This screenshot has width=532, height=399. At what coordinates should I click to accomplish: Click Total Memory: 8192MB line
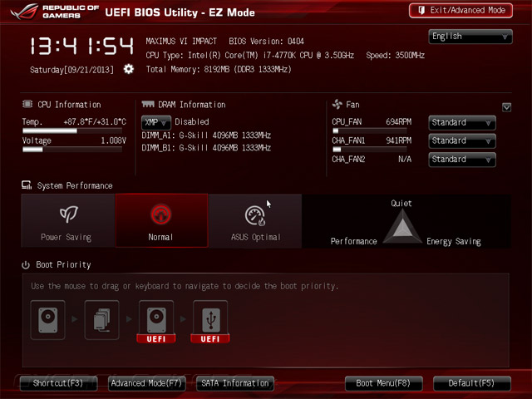point(219,70)
